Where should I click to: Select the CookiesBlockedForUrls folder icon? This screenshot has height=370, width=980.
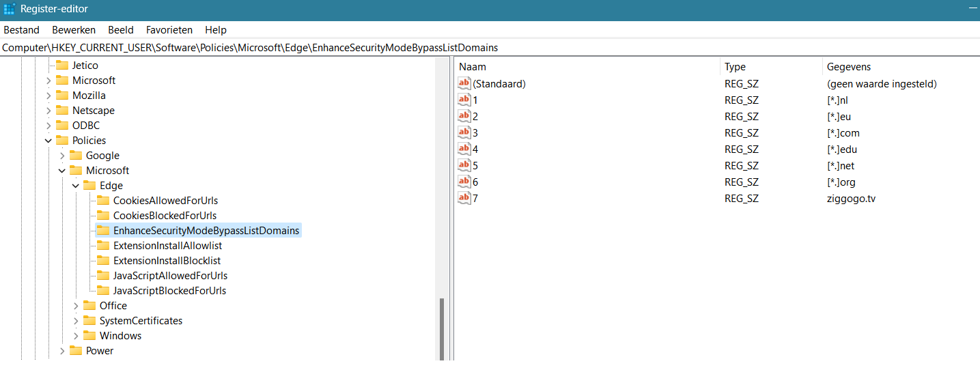tap(103, 216)
